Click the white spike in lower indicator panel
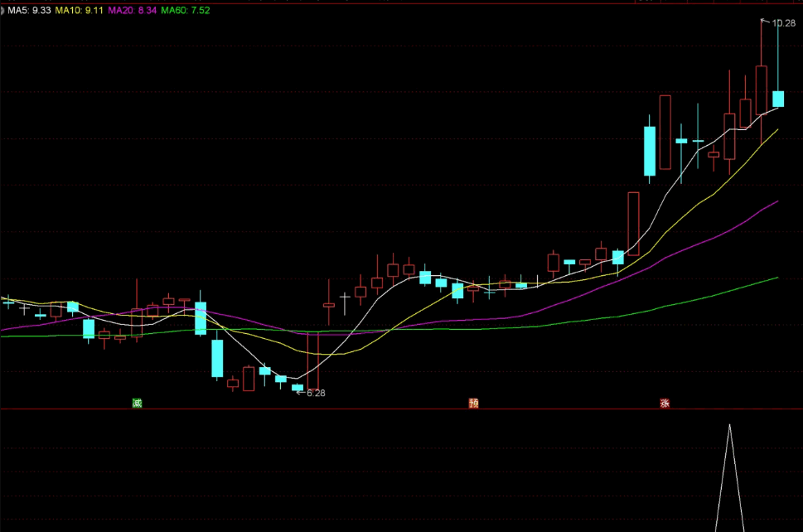This screenshot has height=532, width=803. click(730, 477)
